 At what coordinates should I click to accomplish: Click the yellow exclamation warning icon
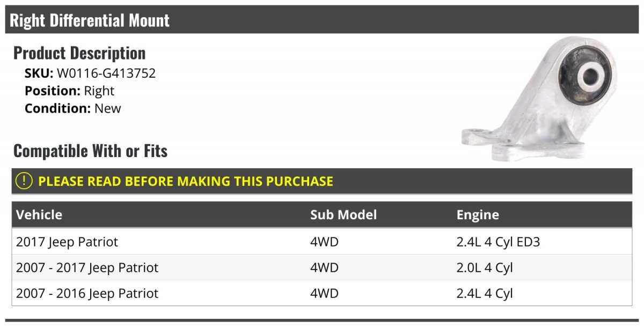pos(24,181)
